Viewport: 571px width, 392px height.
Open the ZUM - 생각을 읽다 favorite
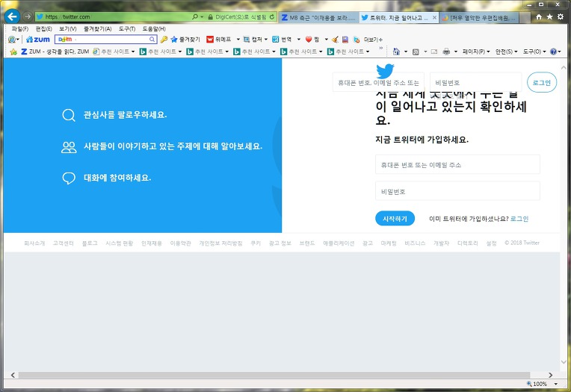tap(55, 52)
